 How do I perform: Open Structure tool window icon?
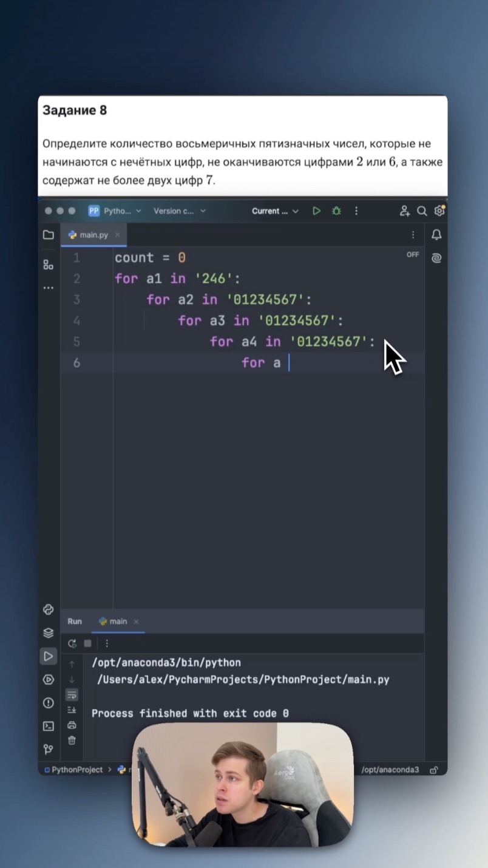[x=49, y=265]
